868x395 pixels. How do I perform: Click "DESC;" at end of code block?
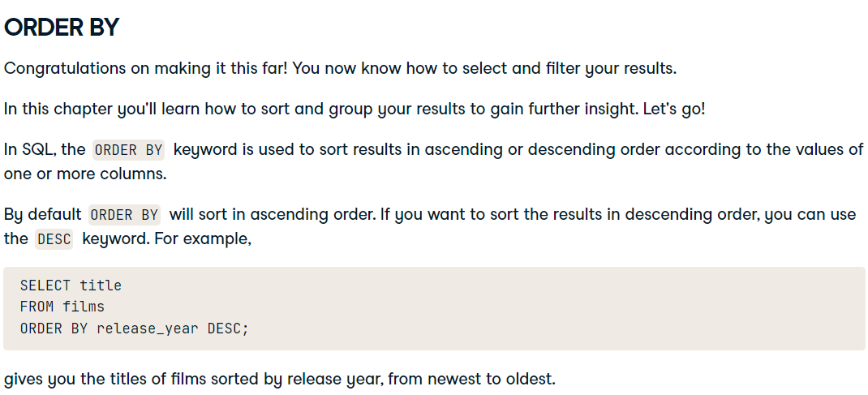(228, 328)
